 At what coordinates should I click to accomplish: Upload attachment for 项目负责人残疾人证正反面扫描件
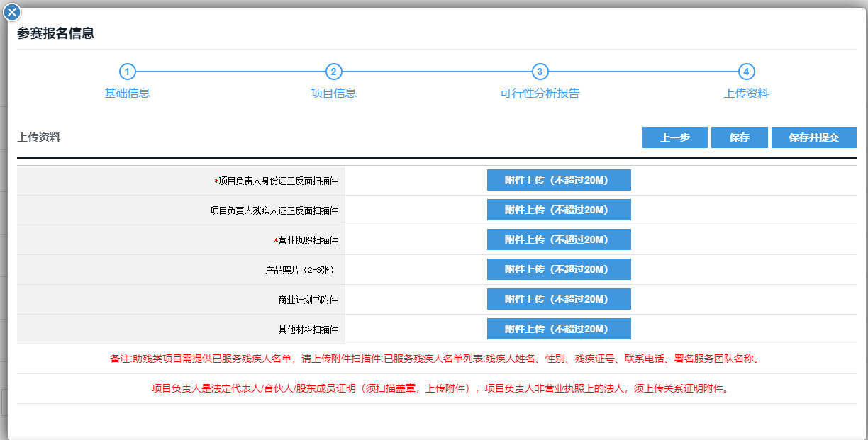[x=559, y=210]
